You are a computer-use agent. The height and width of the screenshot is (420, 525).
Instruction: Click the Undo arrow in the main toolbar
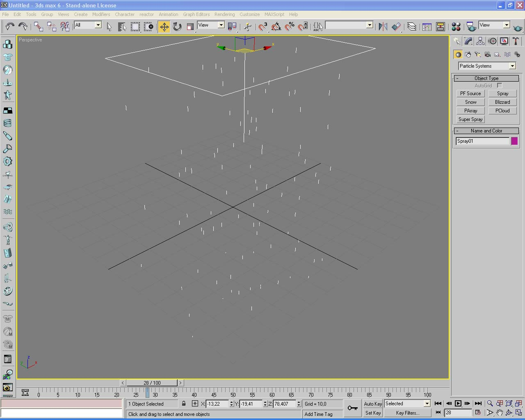coord(10,27)
